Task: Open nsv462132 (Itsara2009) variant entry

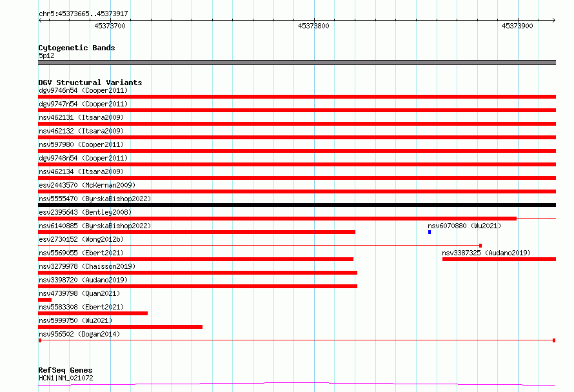Action: tap(81, 131)
